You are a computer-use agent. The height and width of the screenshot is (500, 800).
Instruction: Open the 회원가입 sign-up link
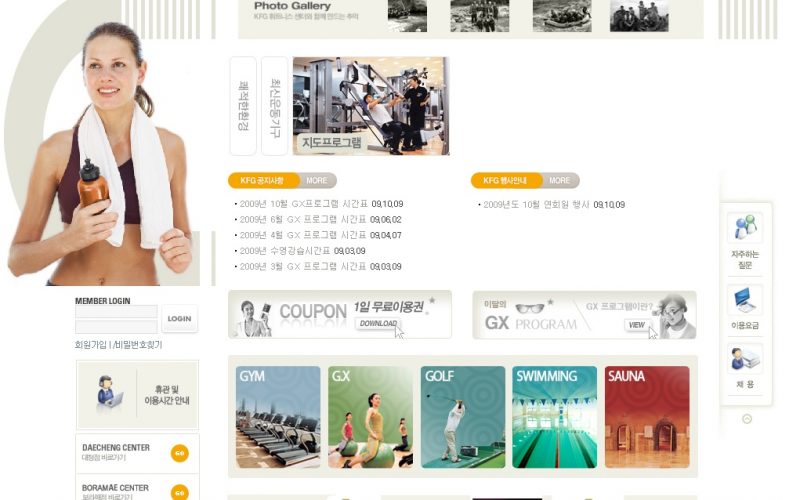(91, 345)
